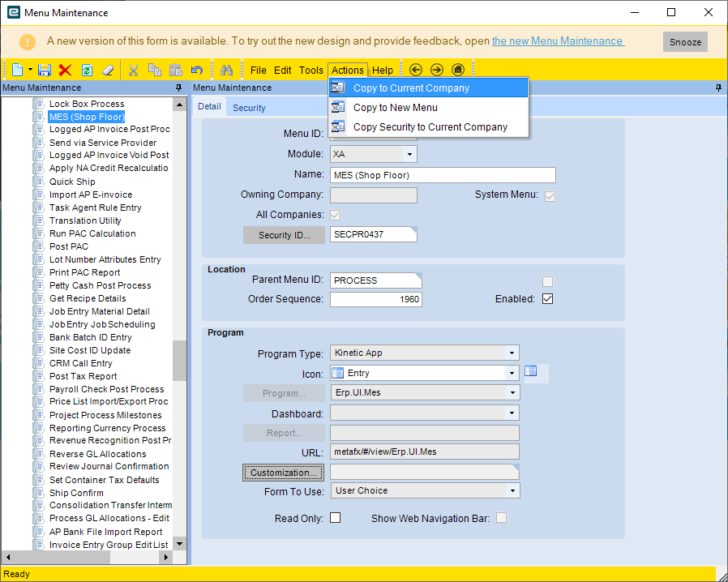Toggle Show Web Navigation Bar checkbox
The height and width of the screenshot is (582, 728).
tap(502, 518)
